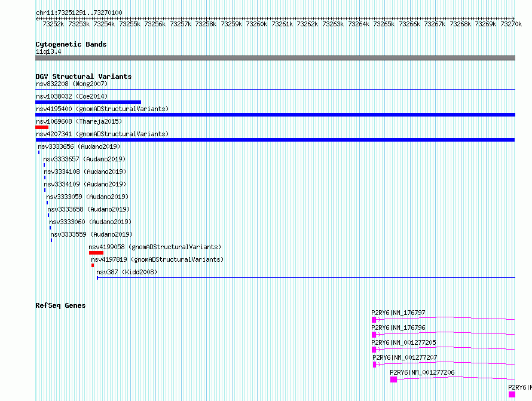
Task: Open transcript P2RY6|NM_001277207
Action: 405,357
